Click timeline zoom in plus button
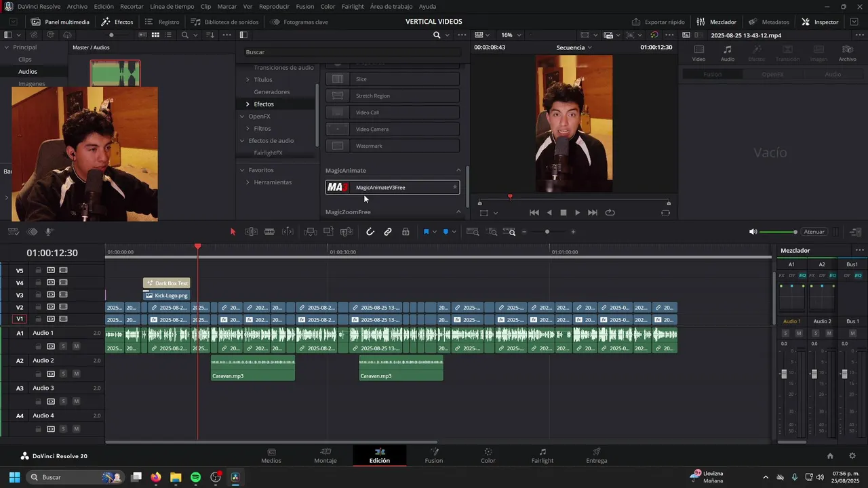 (x=573, y=232)
